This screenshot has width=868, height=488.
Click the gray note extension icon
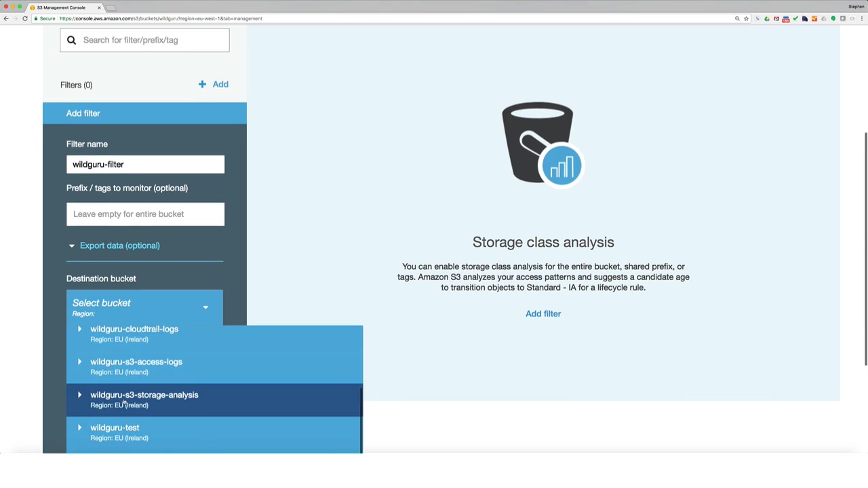843,18
